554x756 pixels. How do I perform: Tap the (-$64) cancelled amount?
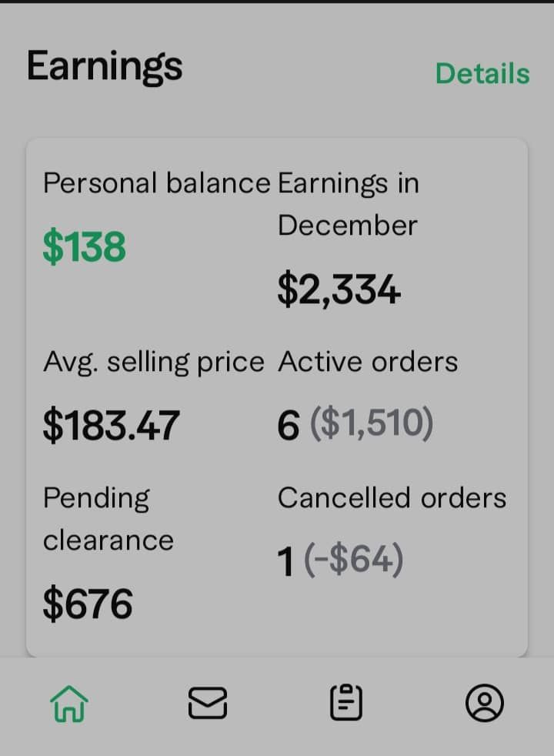354,560
